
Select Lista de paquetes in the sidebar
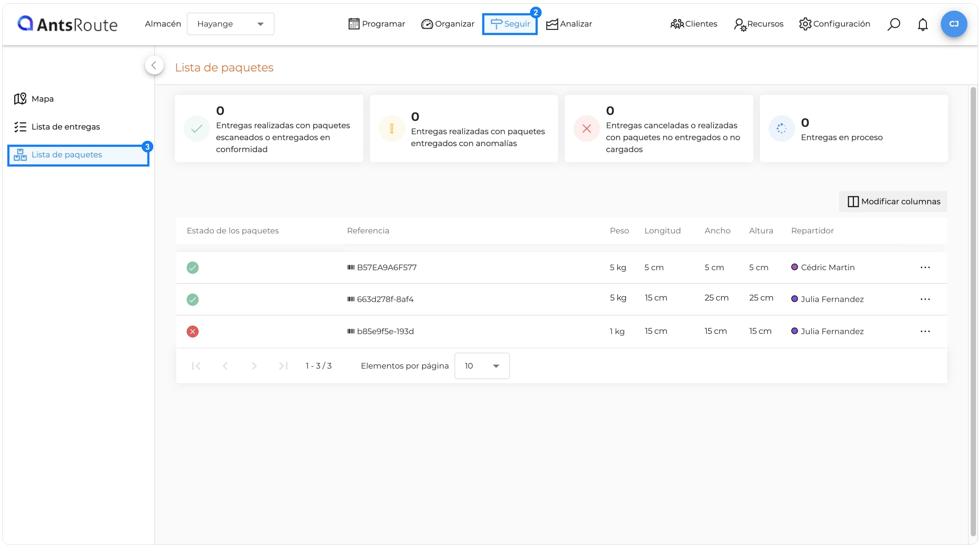coord(78,155)
